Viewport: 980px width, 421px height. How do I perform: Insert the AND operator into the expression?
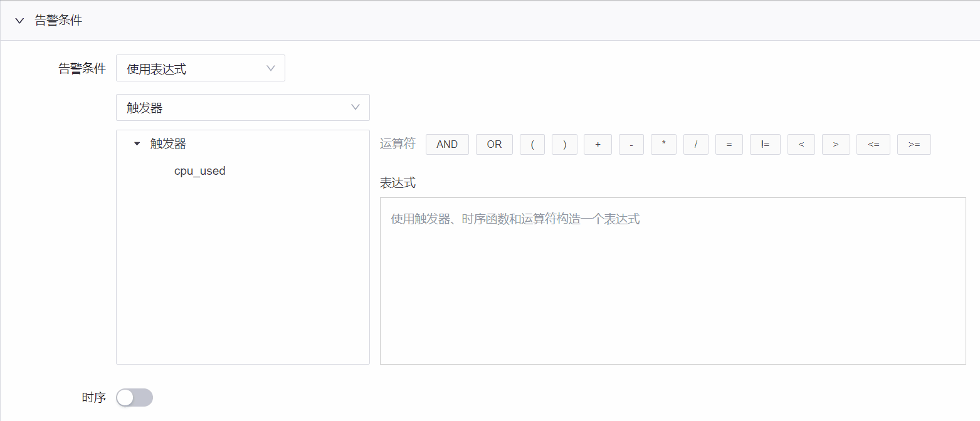[x=447, y=144]
